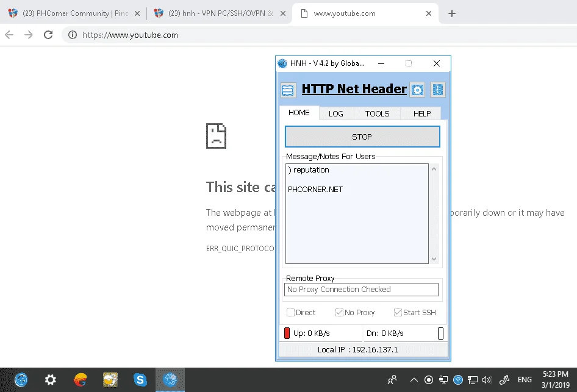Switch ENG input language indicator
This screenshot has width=577, height=392.
click(x=525, y=380)
